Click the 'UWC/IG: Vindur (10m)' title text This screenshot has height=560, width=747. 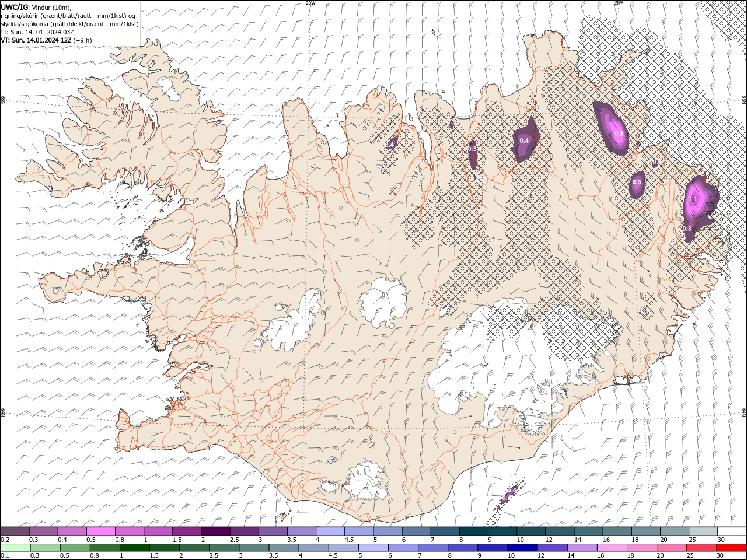[36, 7]
